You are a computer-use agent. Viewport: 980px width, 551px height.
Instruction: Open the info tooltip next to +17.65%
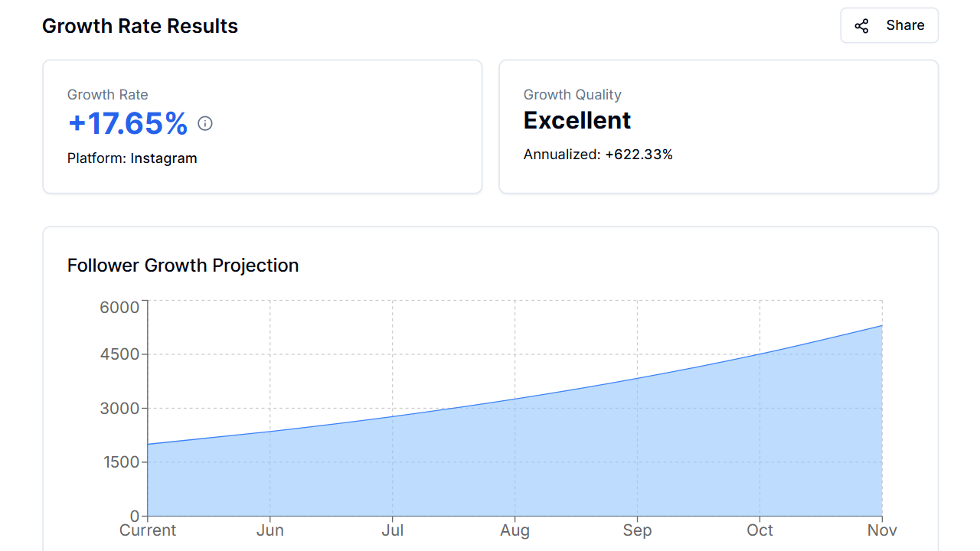point(204,123)
